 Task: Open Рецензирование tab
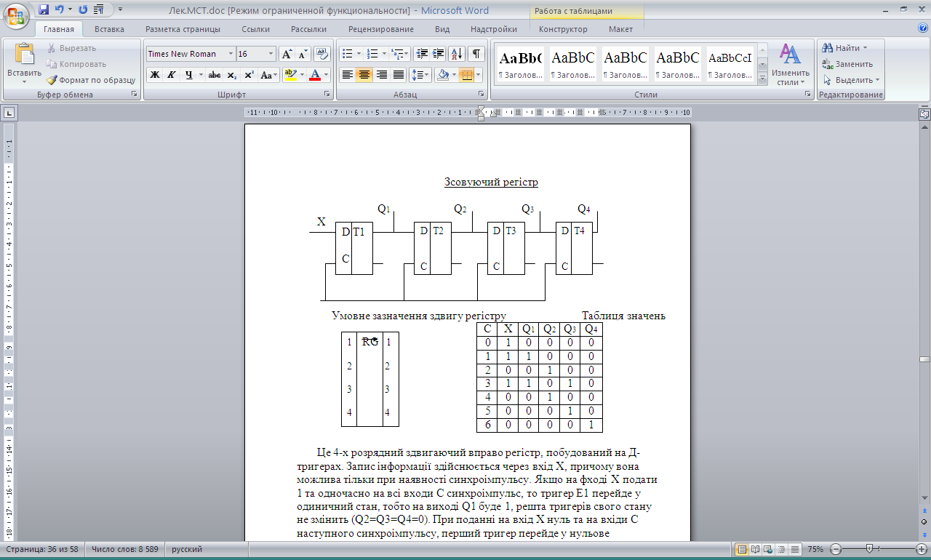pyautogui.click(x=381, y=29)
